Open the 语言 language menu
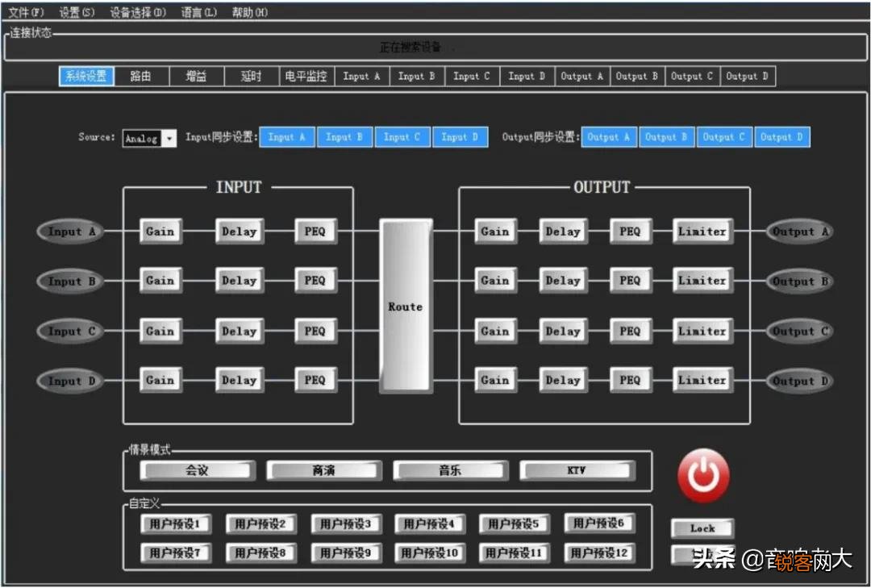The image size is (871, 588). [x=198, y=13]
